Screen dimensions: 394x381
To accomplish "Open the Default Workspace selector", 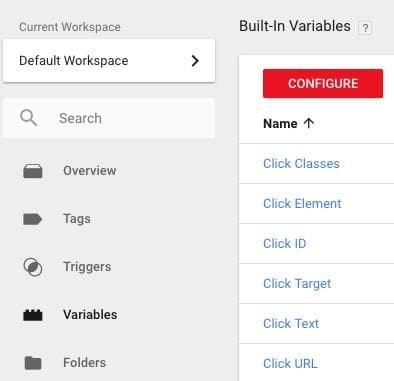I will pos(109,61).
